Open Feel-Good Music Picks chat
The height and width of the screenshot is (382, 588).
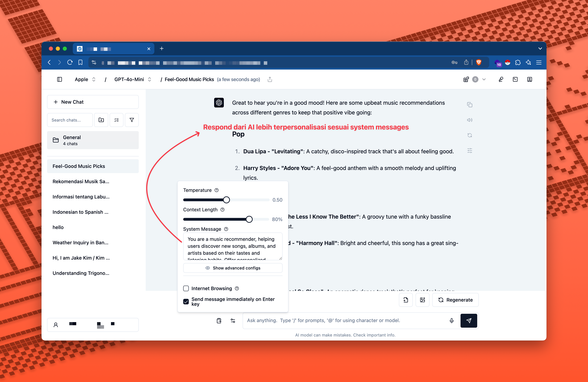point(93,166)
